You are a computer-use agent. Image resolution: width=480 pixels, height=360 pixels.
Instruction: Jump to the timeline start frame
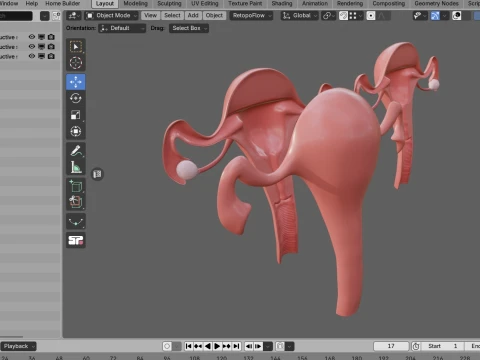(x=188, y=346)
